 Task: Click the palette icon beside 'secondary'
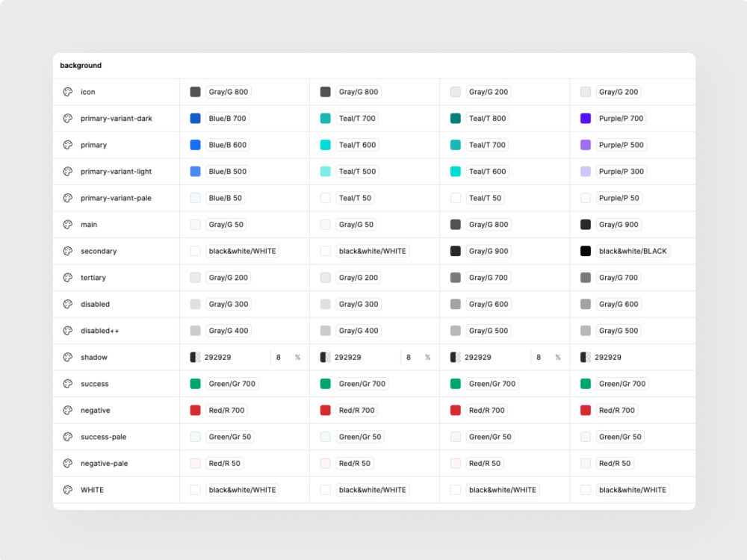point(68,251)
